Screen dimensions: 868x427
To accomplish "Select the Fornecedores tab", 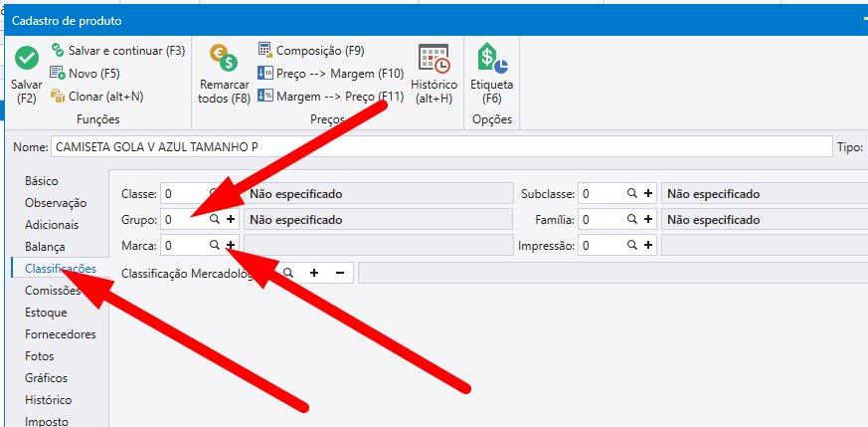I will (x=60, y=334).
